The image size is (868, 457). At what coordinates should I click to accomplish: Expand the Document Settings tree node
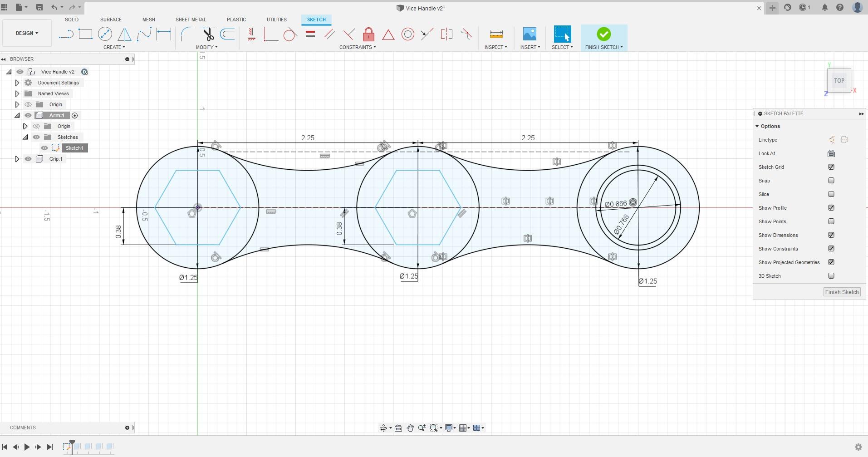pyautogui.click(x=17, y=83)
